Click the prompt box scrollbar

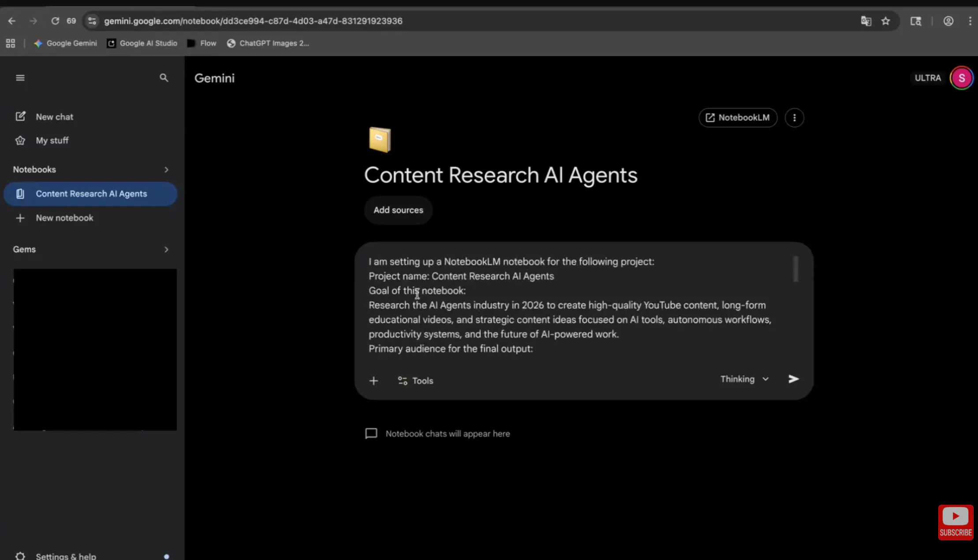[x=795, y=269]
